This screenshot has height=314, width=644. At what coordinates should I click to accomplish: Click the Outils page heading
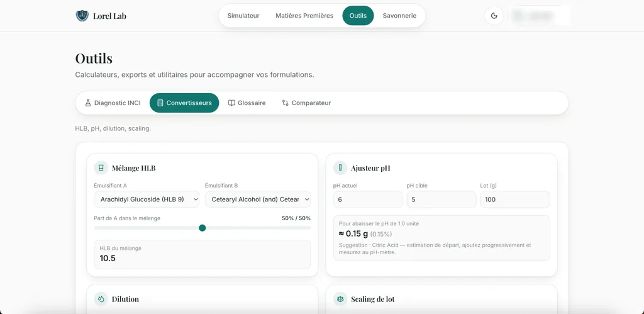click(x=94, y=59)
